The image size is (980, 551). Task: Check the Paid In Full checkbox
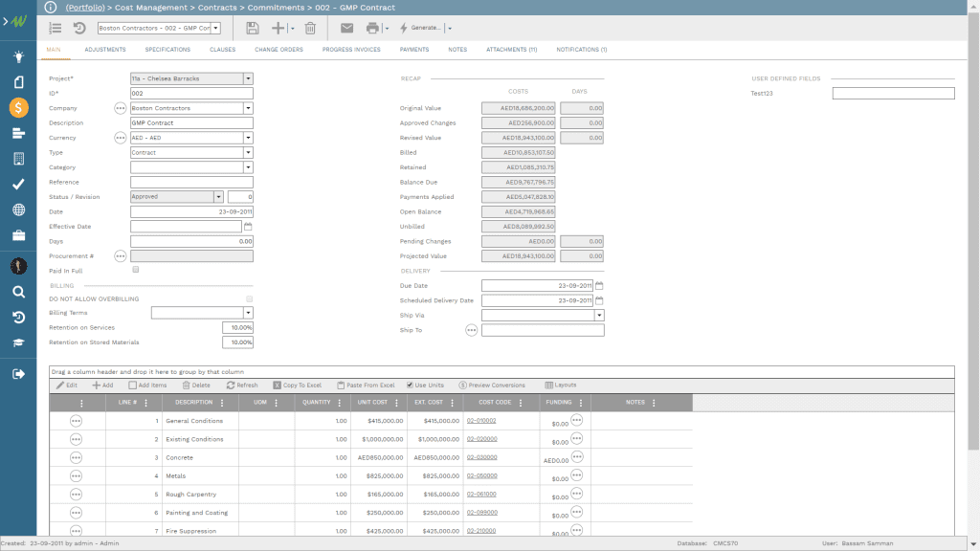[133, 270]
